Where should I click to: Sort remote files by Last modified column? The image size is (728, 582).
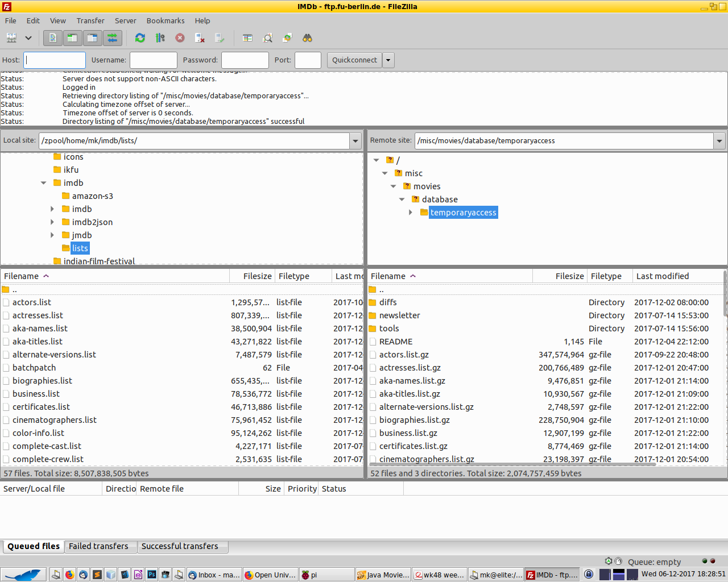[679, 276]
